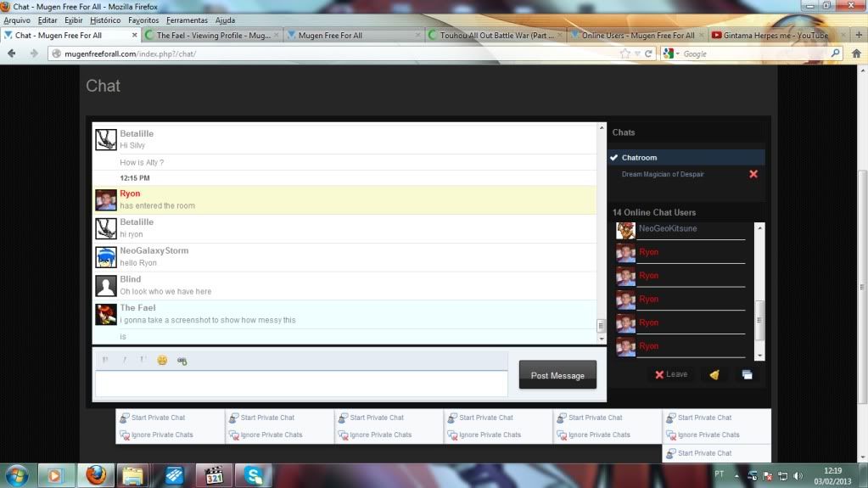Open the Dream Magician of Despair chat
Viewport: 868px width, 488px height.
[663, 174]
